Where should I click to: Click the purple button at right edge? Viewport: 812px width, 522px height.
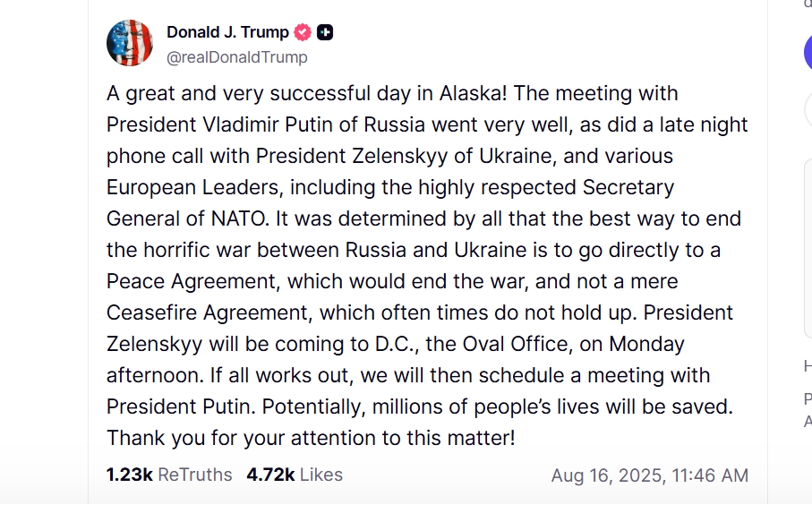coord(808,53)
